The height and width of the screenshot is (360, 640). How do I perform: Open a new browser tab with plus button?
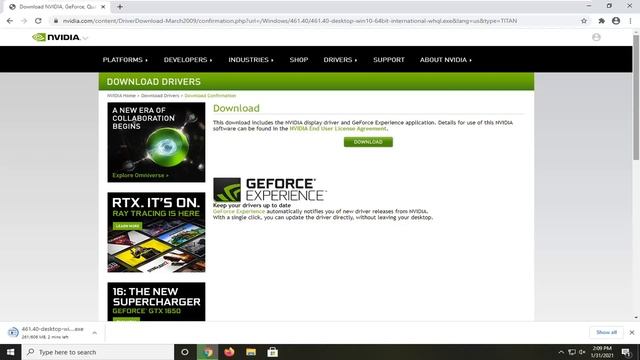tap(120, 7)
